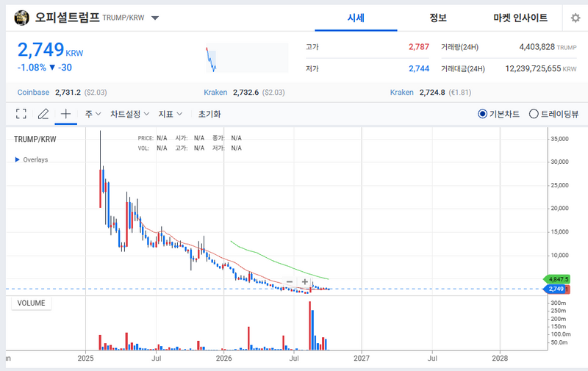
Task: Open the Coinbase price link
Action: 33,92
